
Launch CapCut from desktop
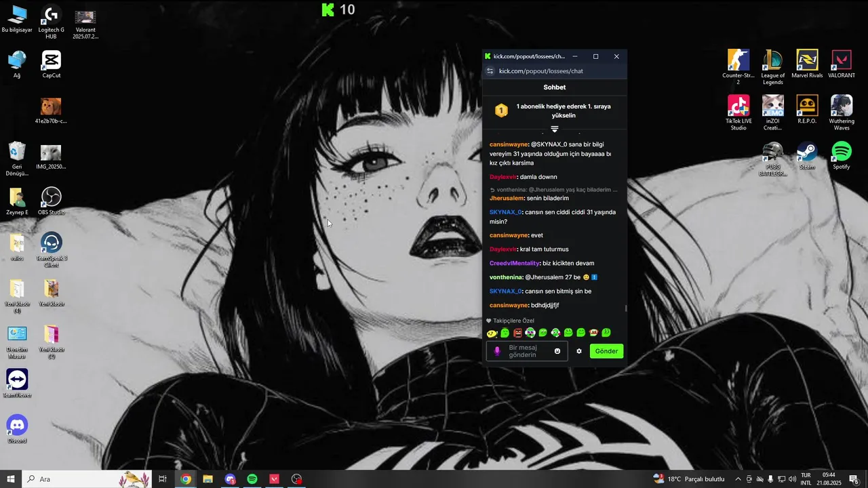51,65
